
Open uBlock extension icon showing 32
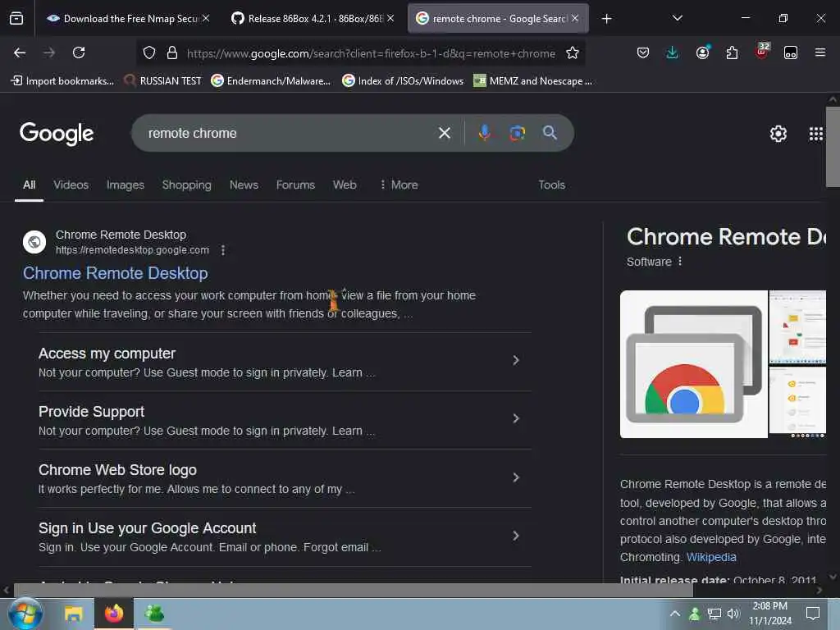(x=762, y=51)
